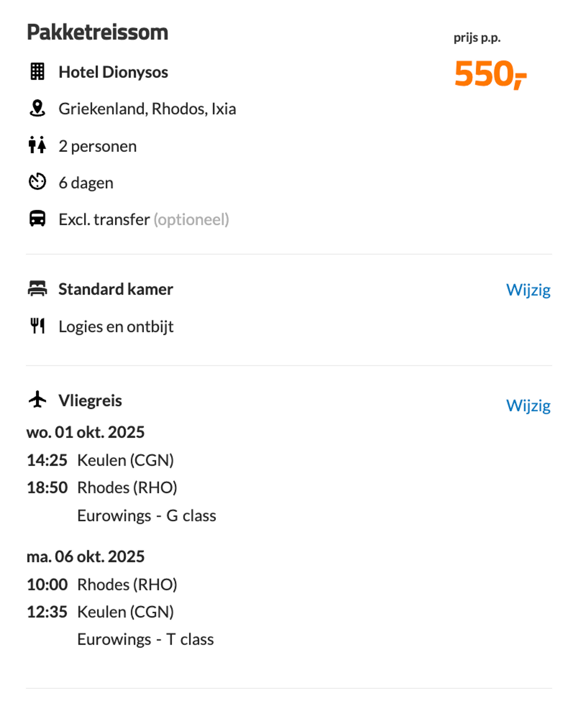This screenshot has width=588, height=703.
Task: Select the Eurowings T class line
Action: 145,639
